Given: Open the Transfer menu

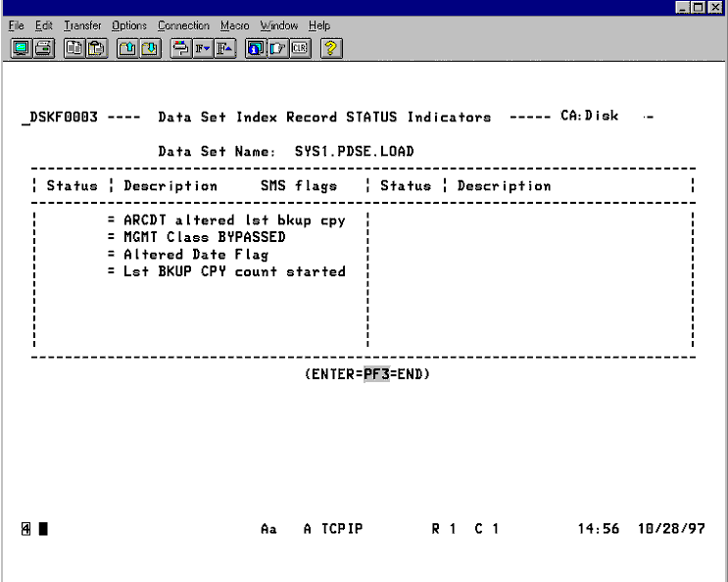Looking at the screenshot, I should pos(82,25).
